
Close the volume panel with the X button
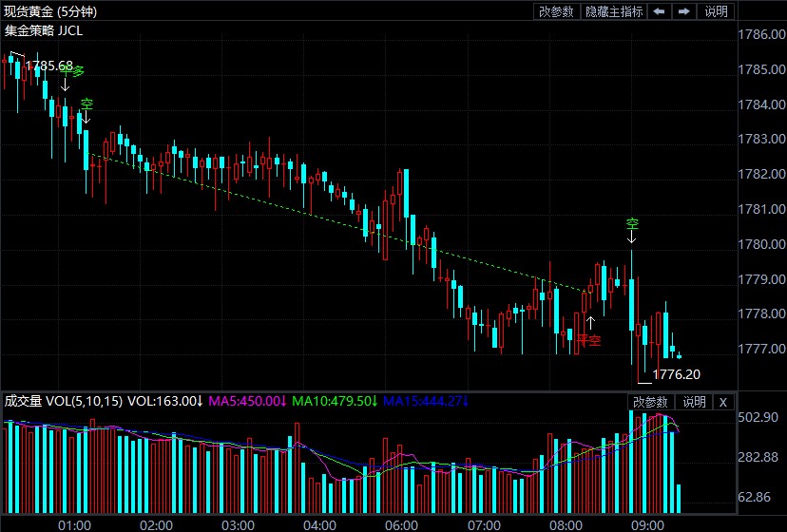722,402
